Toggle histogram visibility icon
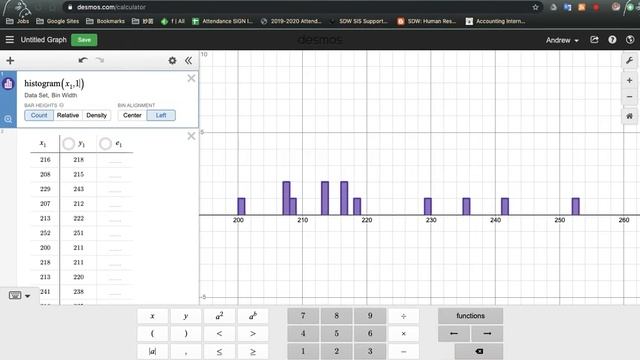 (x=8, y=84)
